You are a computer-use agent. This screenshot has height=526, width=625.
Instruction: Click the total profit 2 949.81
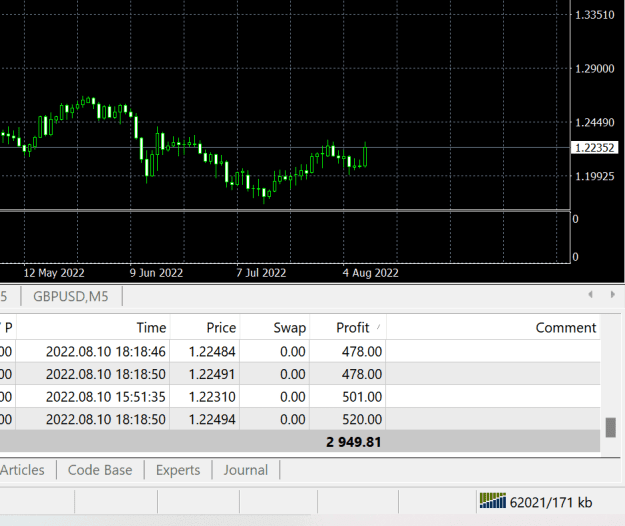tap(354, 442)
